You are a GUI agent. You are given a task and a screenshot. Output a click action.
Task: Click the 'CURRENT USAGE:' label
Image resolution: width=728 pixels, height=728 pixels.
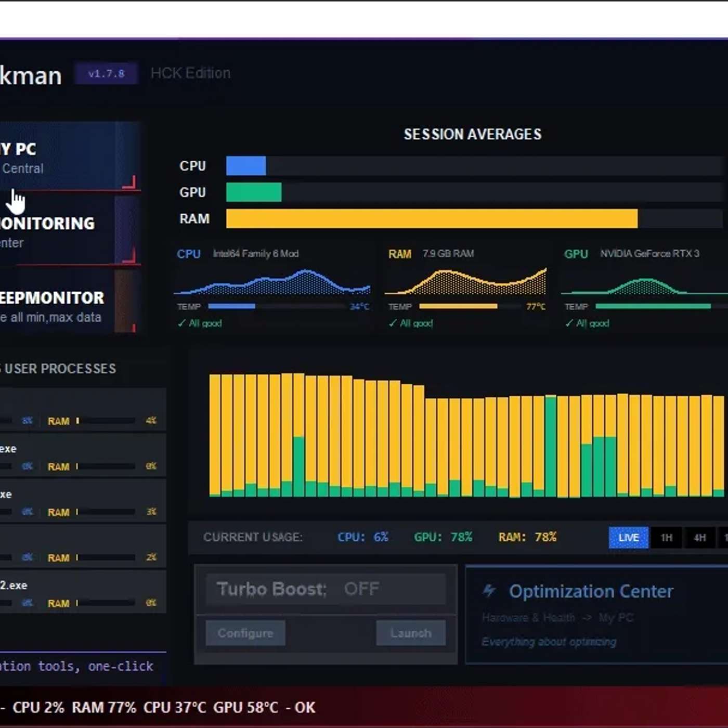pos(253,537)
